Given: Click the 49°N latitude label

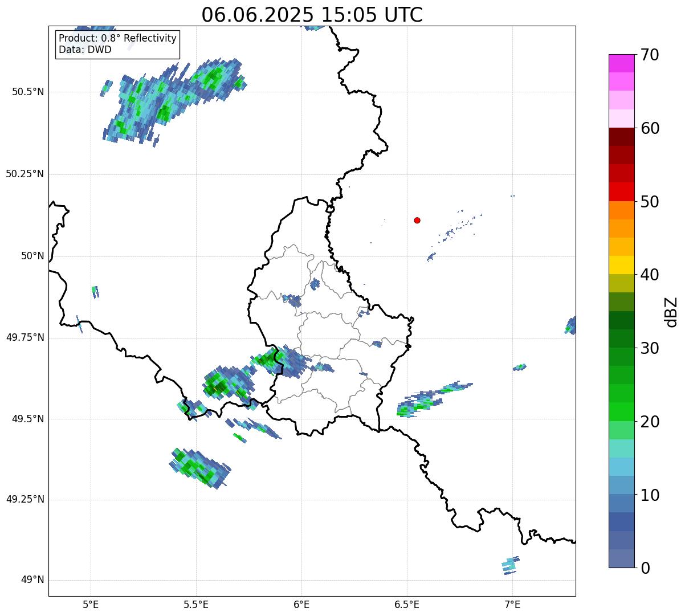Looking at the screenshot, I should [x=33, y=580].
